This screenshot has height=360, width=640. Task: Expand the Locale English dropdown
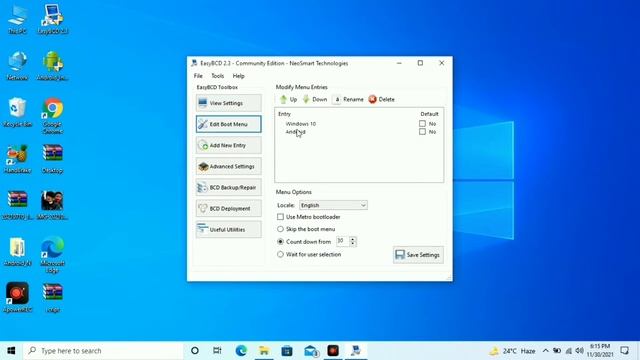(x=333, y=205)
